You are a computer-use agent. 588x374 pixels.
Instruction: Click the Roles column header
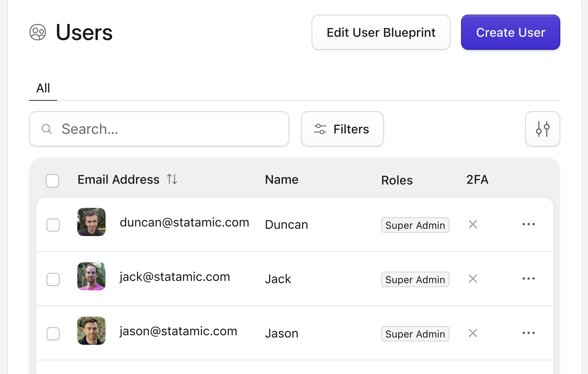click(x=397, y=180)
